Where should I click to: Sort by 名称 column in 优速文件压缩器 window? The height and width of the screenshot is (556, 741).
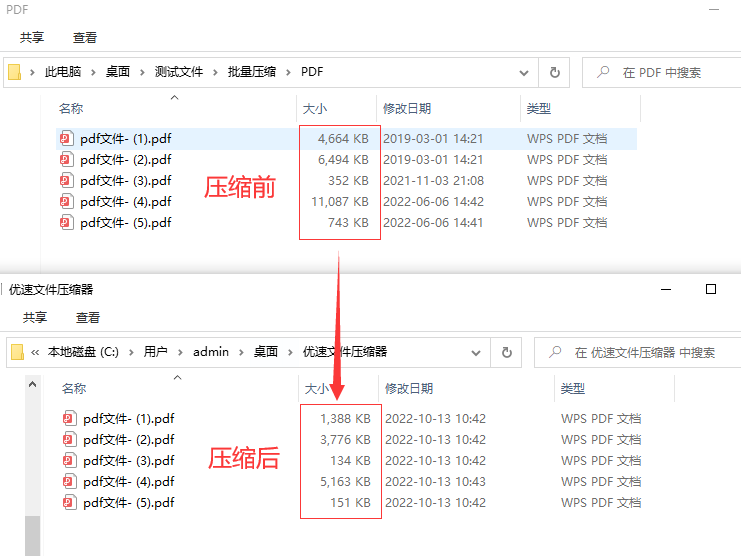pyautogui.click(x=74, y=388)
